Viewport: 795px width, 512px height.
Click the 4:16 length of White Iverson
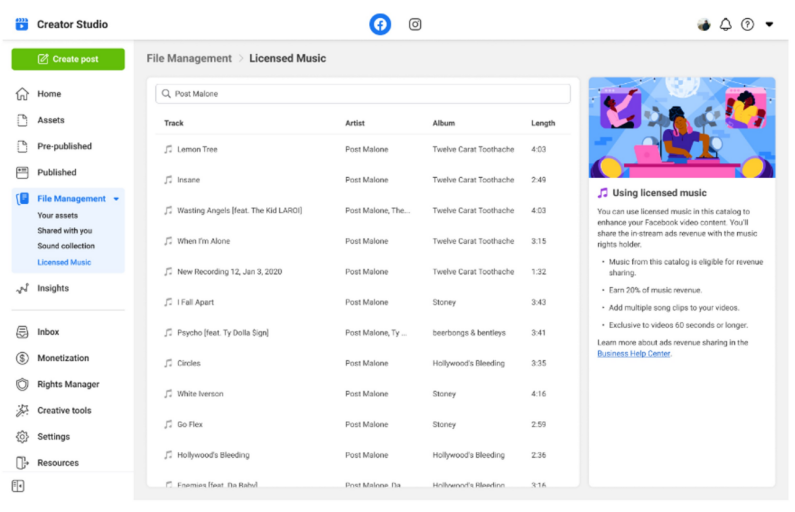click(538, 394)
